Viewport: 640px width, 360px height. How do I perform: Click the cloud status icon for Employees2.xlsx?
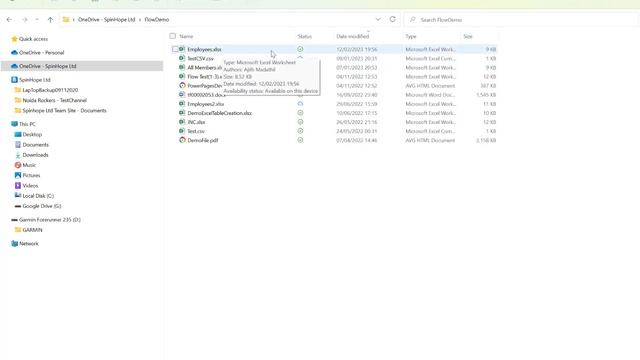[300, 104]
